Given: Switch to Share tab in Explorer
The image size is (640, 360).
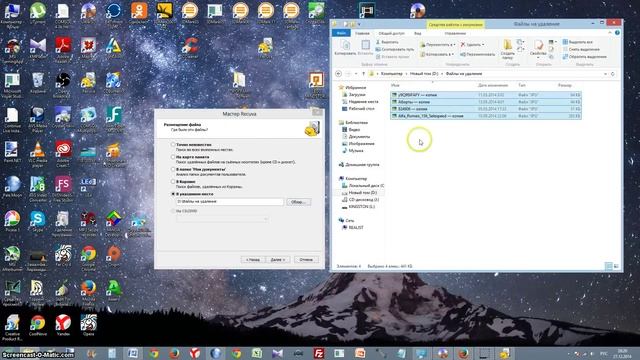Looking at the screenshot, I should tap(391, 33).
